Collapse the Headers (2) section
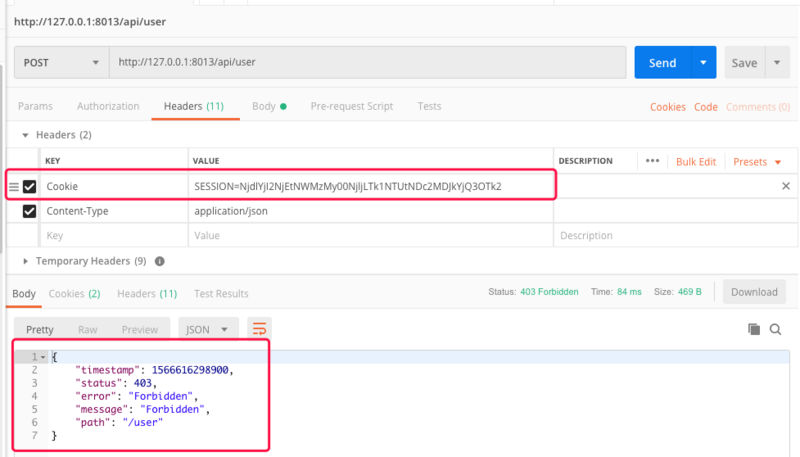 coord(25,135)
